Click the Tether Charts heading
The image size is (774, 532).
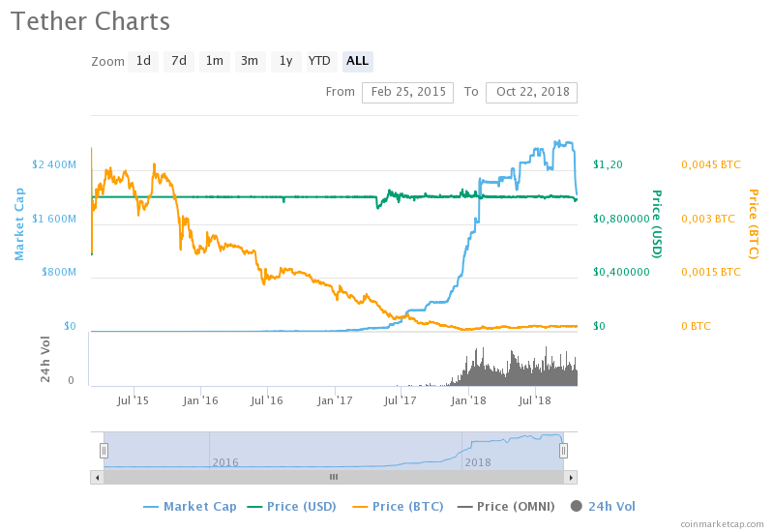click(90, 21)
